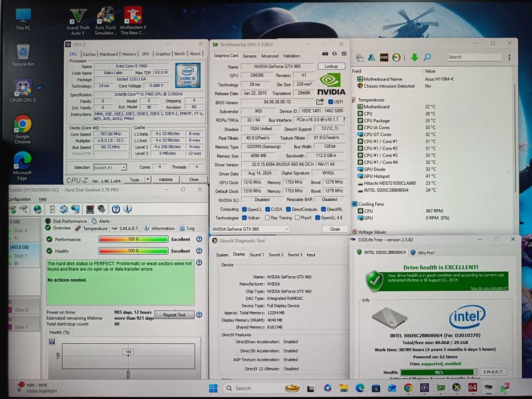Toggle the CUDA checkbox in GPU-Z
This screenshot has width=532, height=399.
[x=267, y=209]
